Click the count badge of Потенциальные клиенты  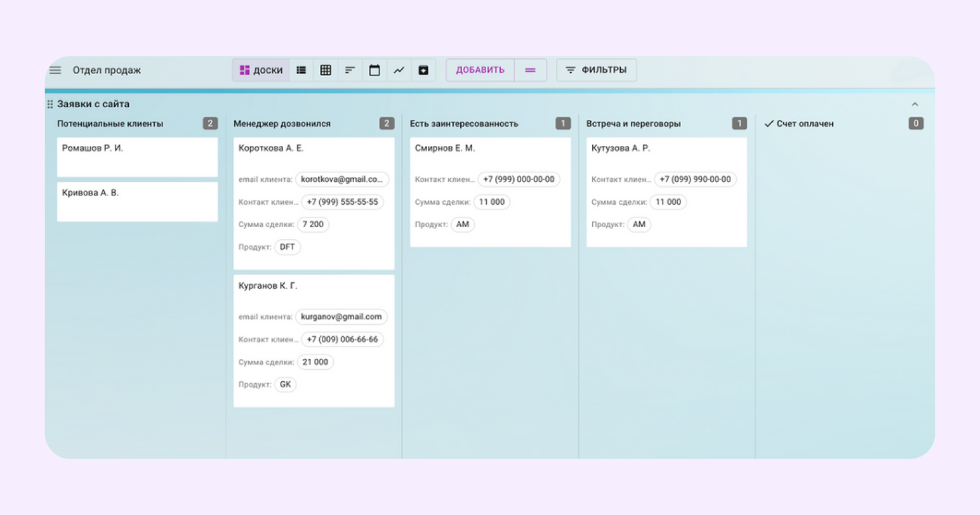coord(210,124)
